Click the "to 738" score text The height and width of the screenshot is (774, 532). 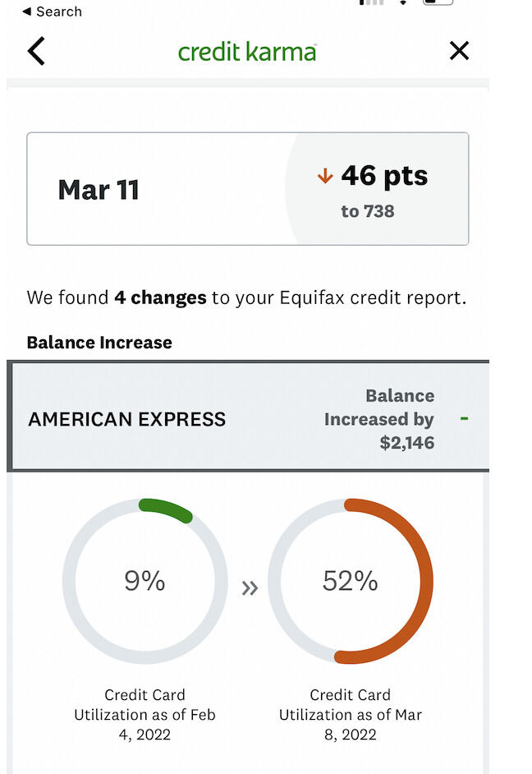tap(368, 212)
